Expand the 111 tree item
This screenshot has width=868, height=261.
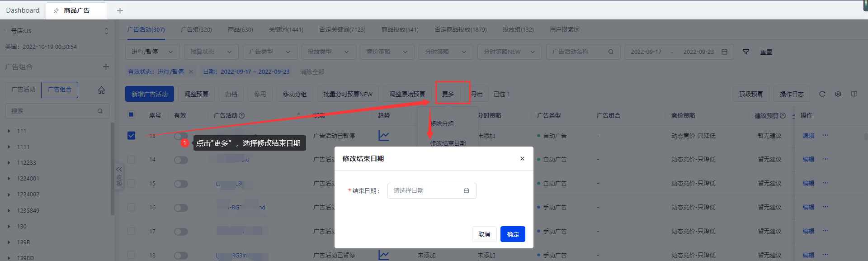pos(9,131)
